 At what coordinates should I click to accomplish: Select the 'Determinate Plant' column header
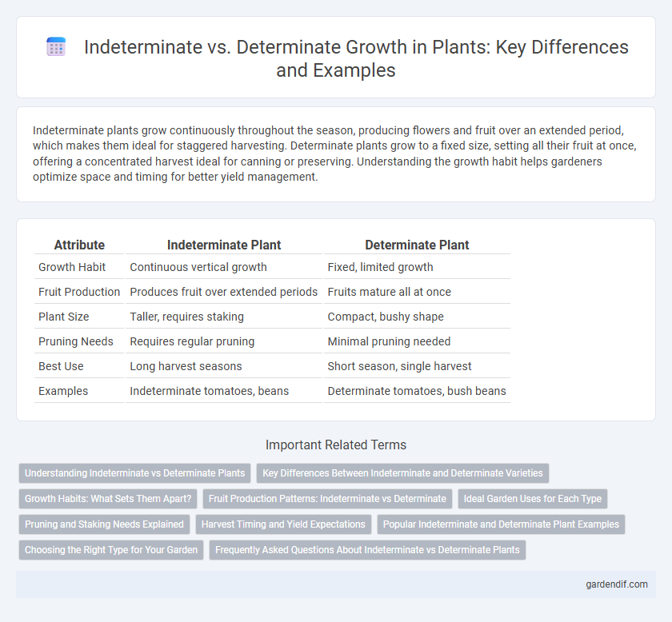pos(417,245)
